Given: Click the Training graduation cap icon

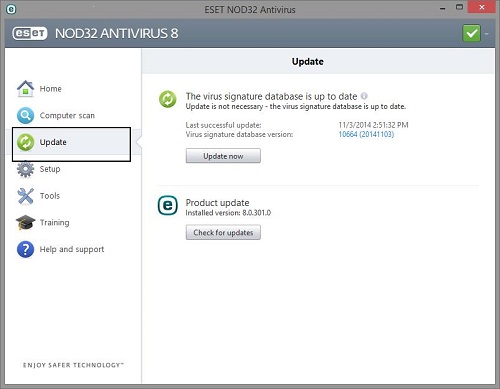Looking at the screenshot, I should pos(25,222).
